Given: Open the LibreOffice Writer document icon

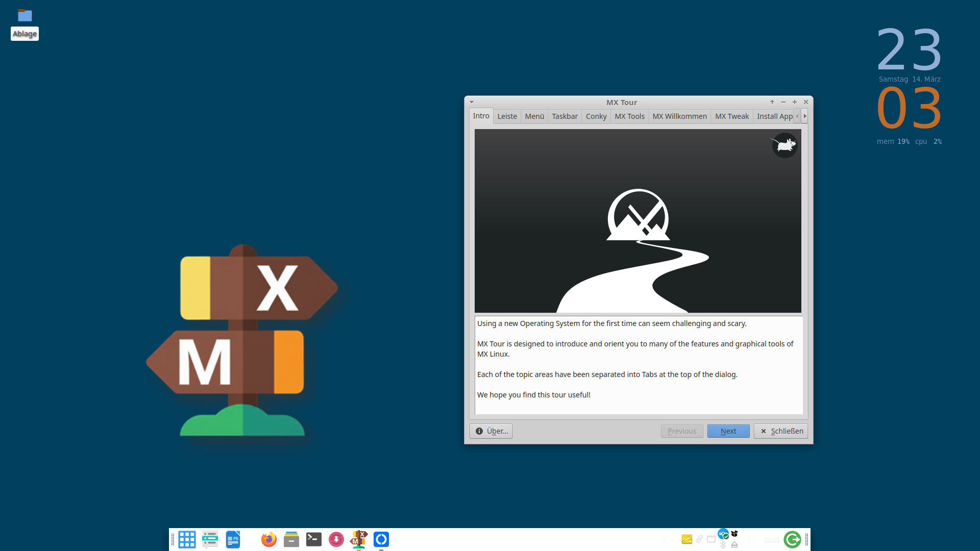Looking at the screenshot, I should (233, 539).
